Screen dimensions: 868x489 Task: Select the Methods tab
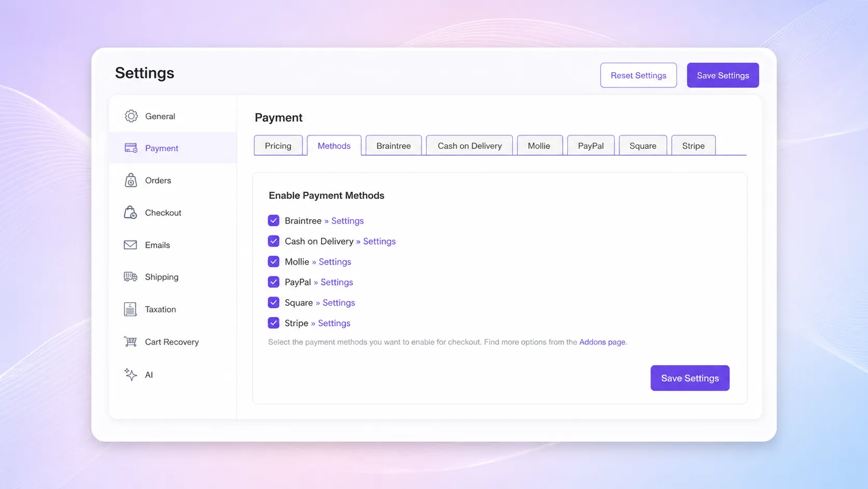334,146
